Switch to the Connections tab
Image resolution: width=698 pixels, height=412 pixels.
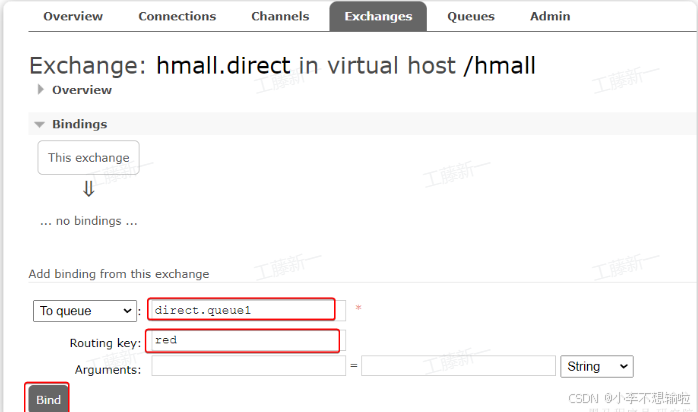point(177,16)
